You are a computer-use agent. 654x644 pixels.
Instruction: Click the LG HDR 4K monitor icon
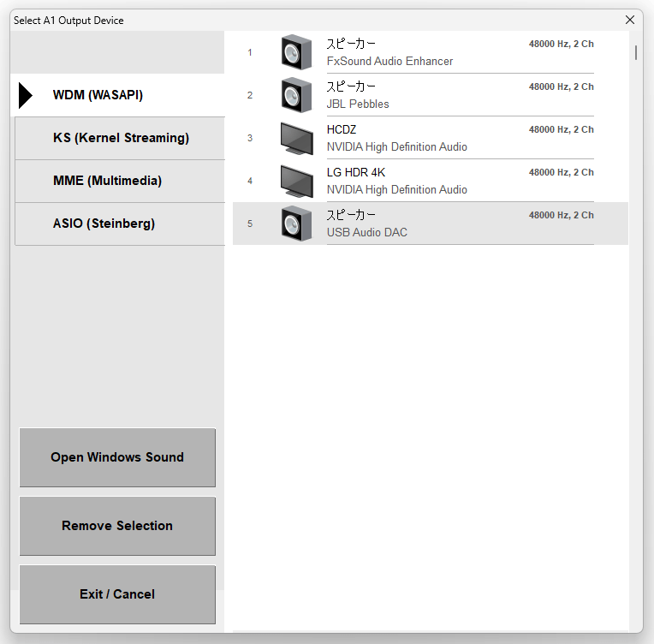click(x=296, y=182)
